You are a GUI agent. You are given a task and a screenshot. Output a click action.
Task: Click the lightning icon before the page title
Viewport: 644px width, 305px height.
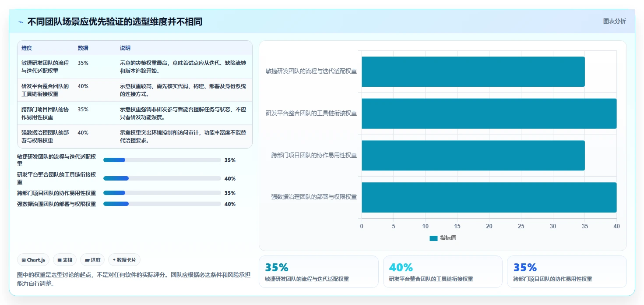click(x=21, y=22)
